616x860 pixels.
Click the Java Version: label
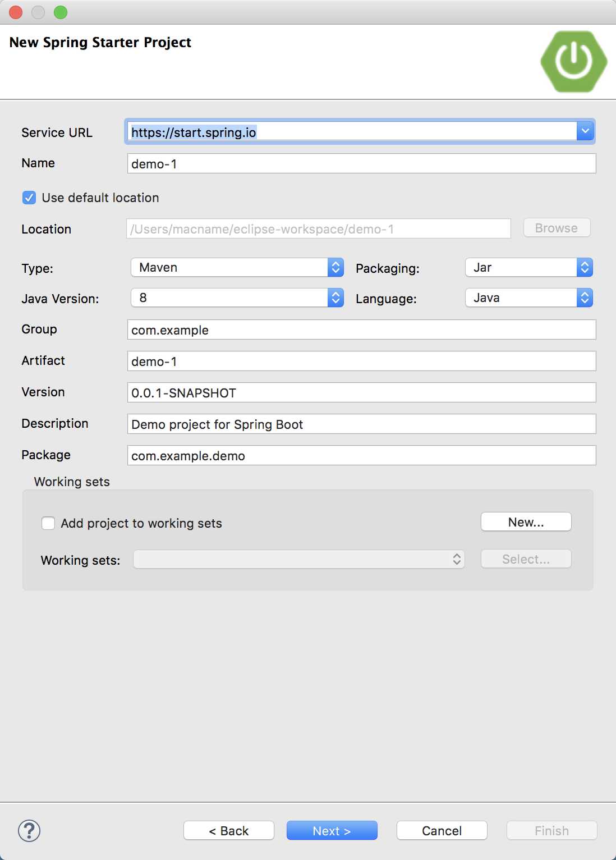[x=60, y=299]
